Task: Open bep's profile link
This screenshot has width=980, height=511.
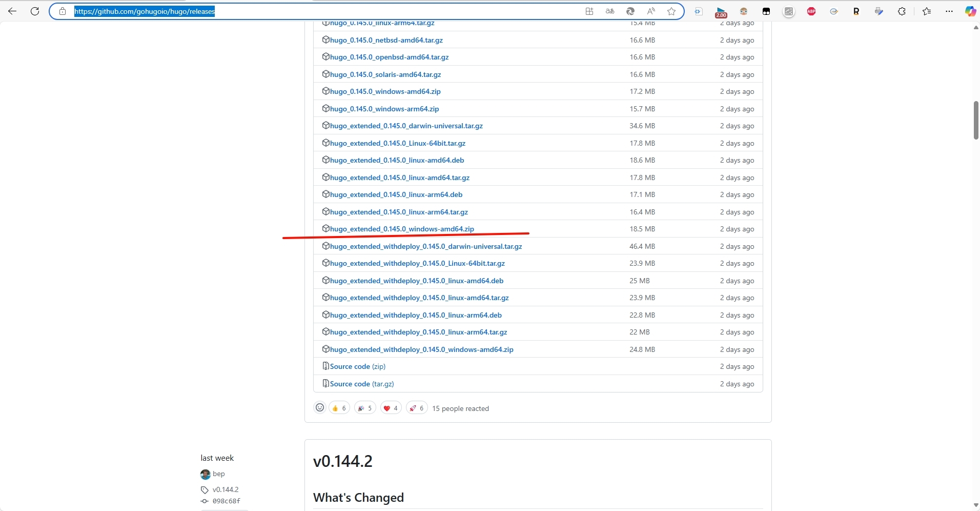Action: click(x=219, y=474)
